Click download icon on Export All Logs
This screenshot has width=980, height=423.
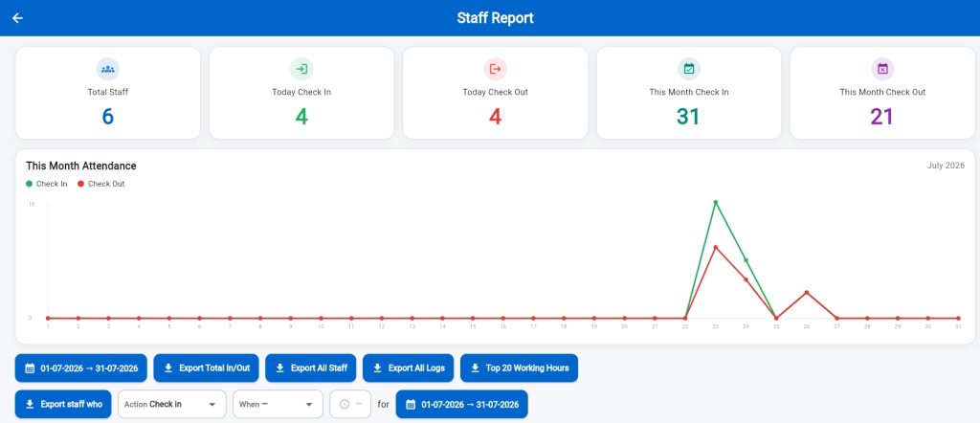click(x=377, y=368)
